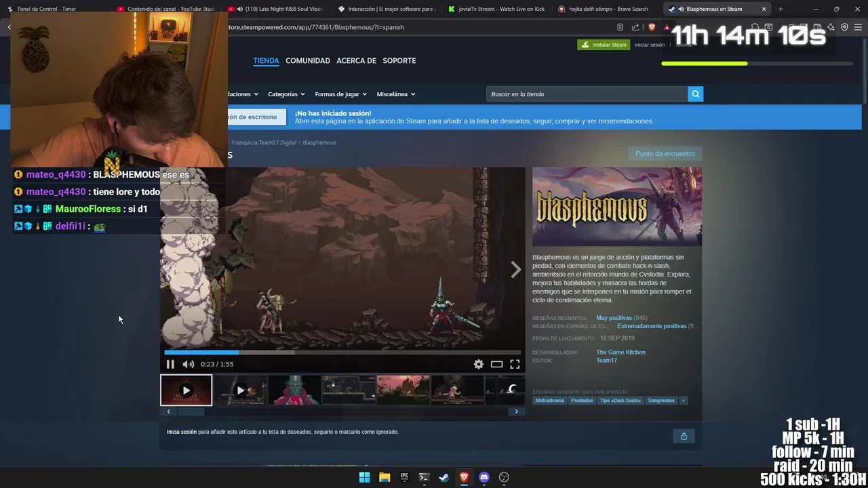Screen dimensions: 868x488
Task: Click the store search magnifier button
Action: click(x=695, y=94)
